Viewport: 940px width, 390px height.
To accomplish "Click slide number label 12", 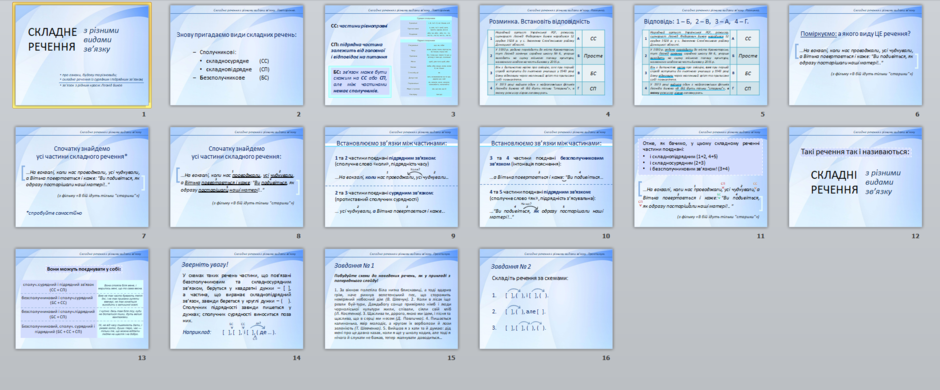I will pos(916,235).
